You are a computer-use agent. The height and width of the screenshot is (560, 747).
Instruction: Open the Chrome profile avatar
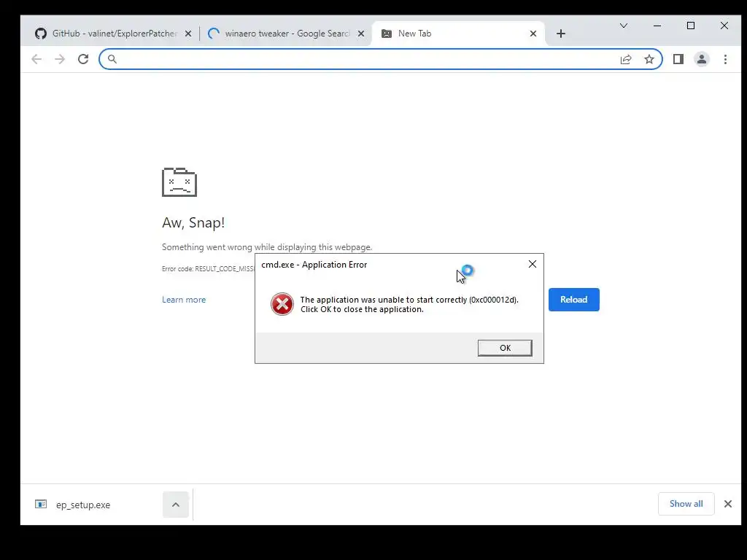pyautogui.click(x=702, y=59)
